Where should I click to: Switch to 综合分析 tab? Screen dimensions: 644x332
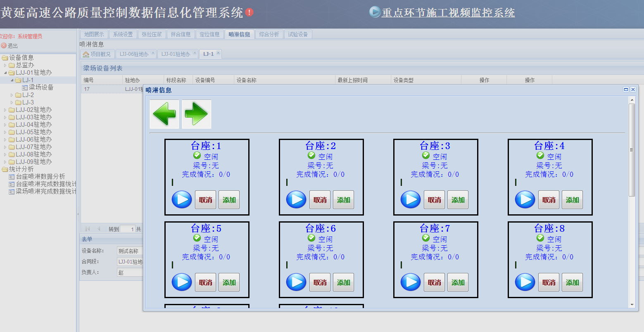[269, 34]
